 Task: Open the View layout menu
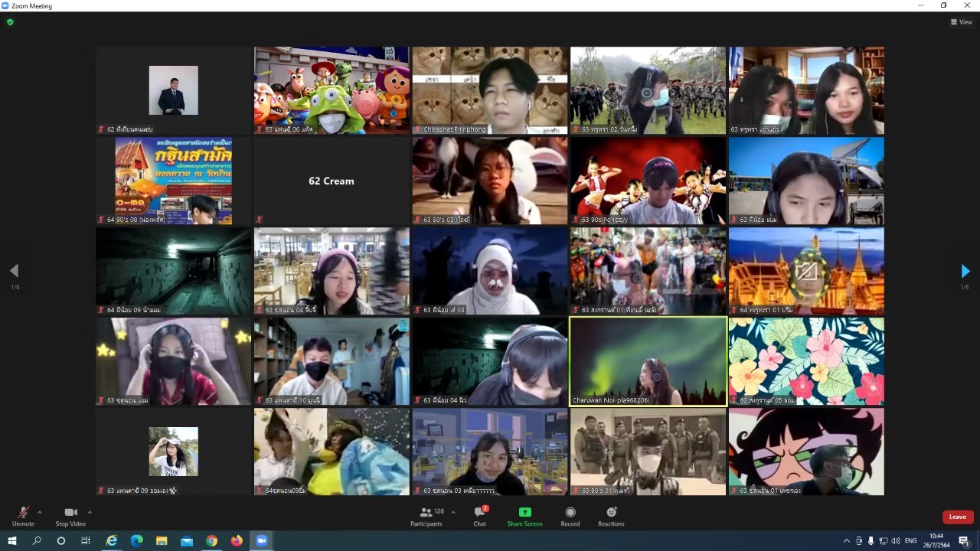click(x=961, y=22)
